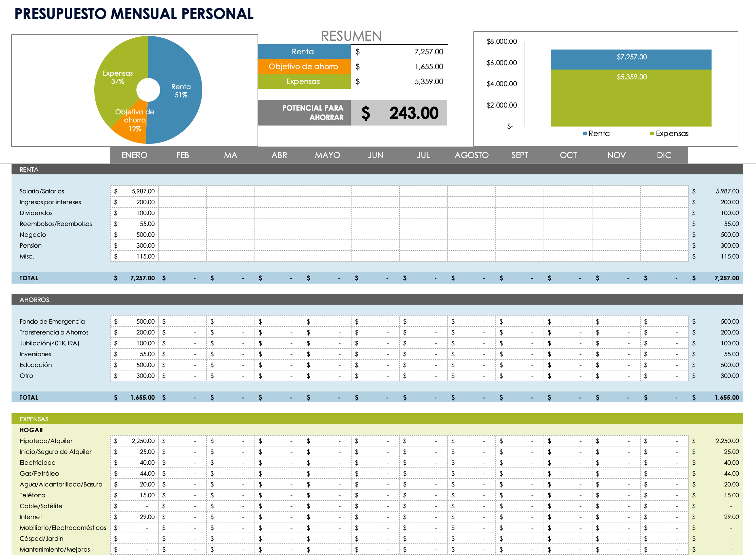
Task: Select the $7,257.00 blue bar segment
Action: tap(631, 59)
